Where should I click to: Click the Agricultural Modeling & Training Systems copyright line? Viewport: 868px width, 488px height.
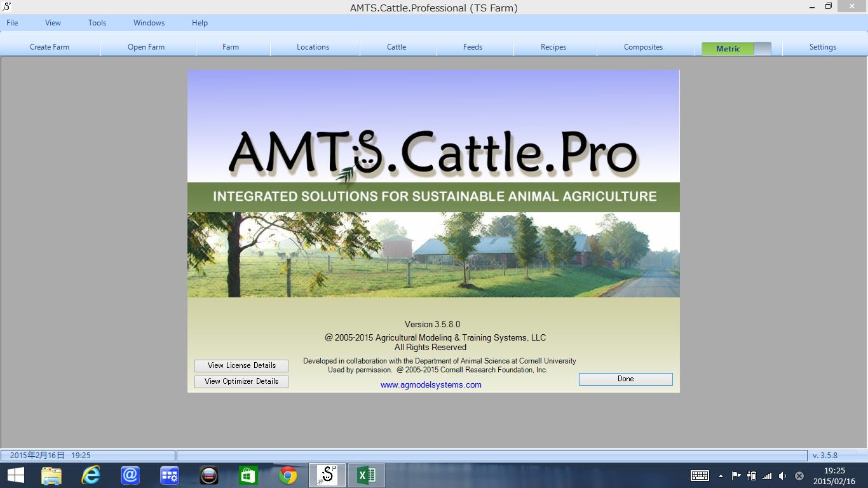click(x=435, y=337)
